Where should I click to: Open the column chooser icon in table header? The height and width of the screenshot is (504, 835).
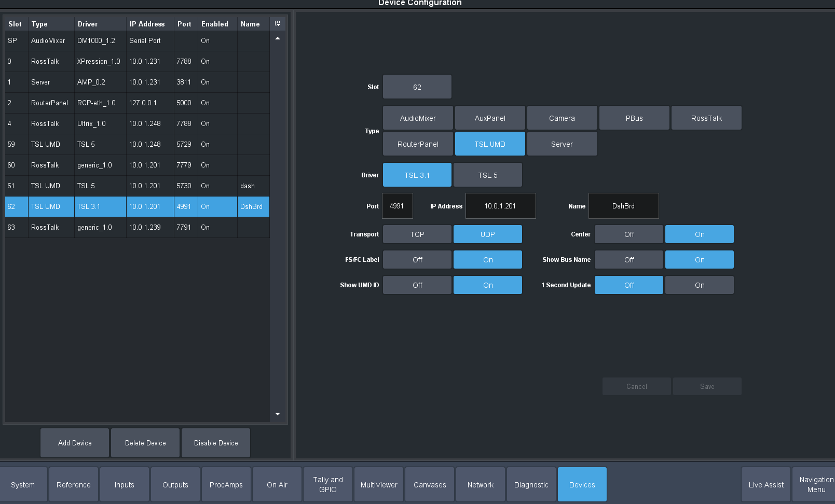(x=278, y=23)
